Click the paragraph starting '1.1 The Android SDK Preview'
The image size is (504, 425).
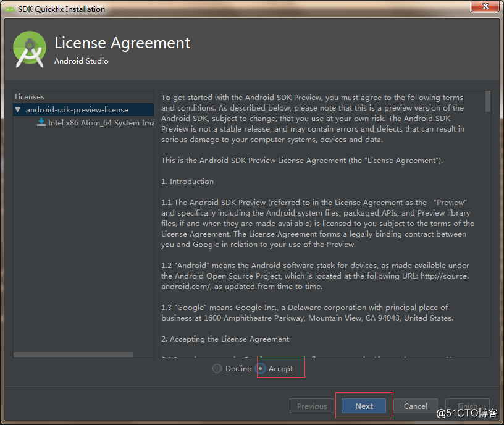318,224
